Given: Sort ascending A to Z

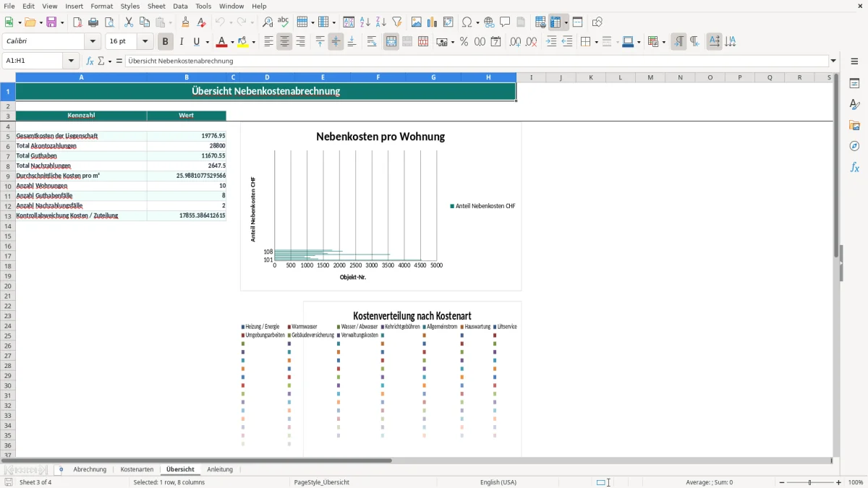Looking at the screenshot, I should [x=365, y=22].
